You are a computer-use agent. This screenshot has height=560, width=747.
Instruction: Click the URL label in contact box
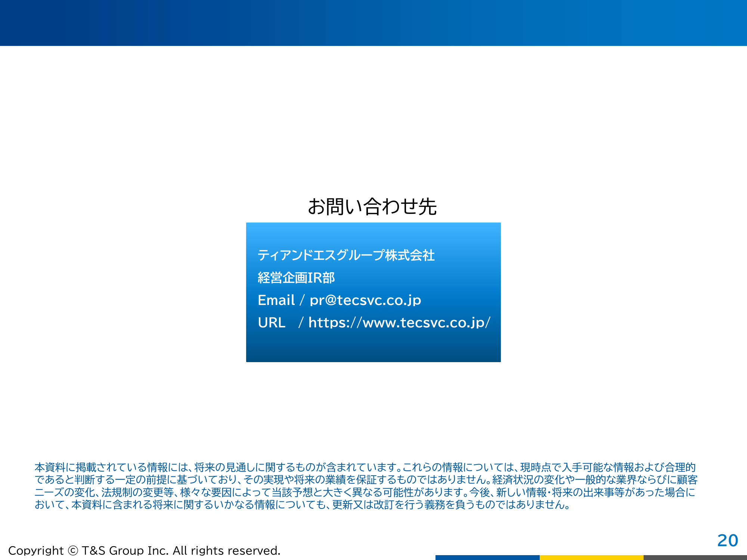pos(272,323)
